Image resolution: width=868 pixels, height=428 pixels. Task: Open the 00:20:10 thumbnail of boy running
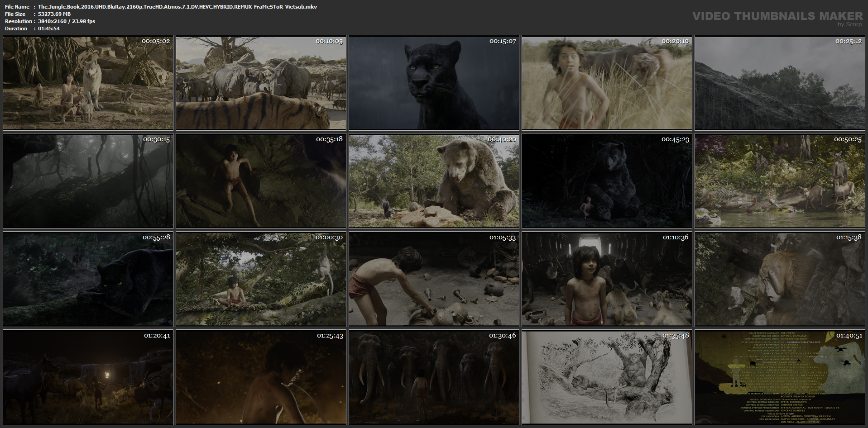coord(607,83)
